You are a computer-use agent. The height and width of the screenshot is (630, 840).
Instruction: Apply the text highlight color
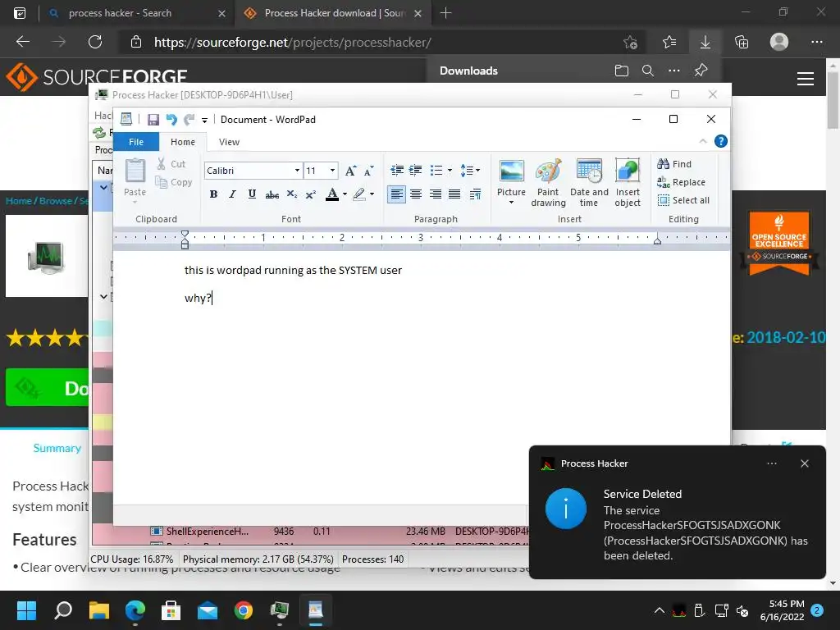pyautogui.click(x=359, y=194)
